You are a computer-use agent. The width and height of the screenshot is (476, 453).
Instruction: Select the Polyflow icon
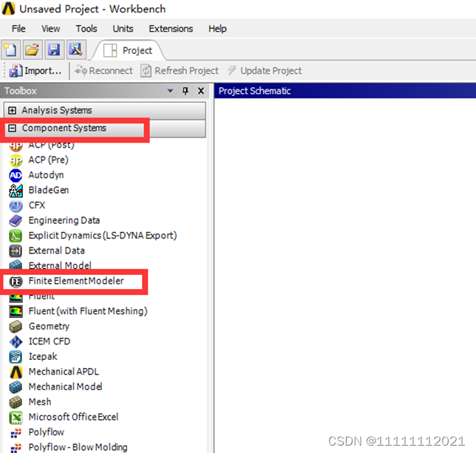point(16,432)
